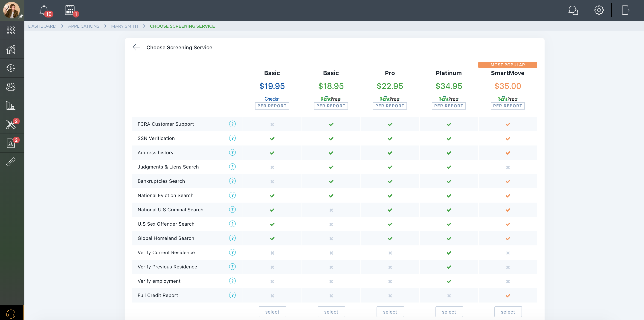Click the back arrow beside Choose Screening Service
644x320 pixels.
(x=136, y=47)
